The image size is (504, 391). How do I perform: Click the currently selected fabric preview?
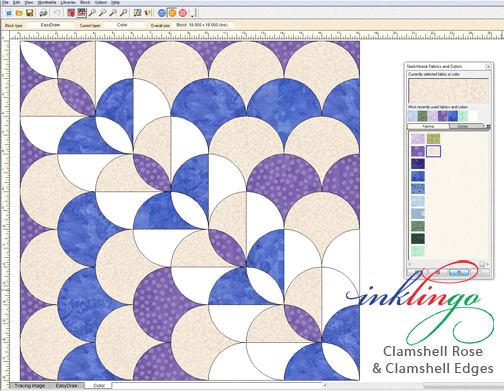(448, 91)
